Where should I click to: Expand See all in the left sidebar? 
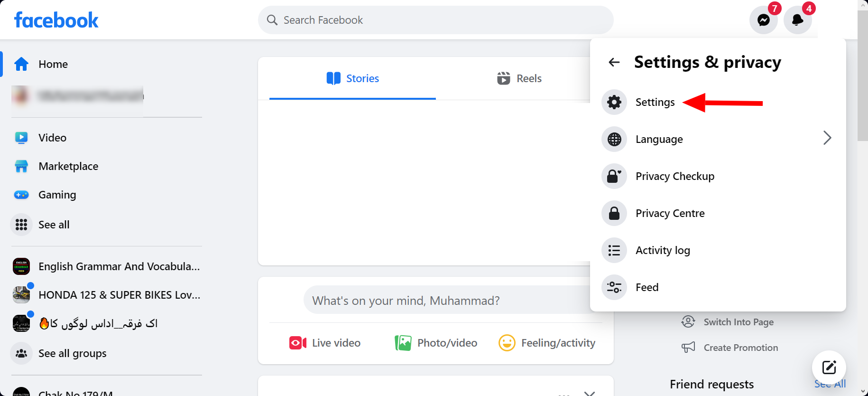pos(54,224)
